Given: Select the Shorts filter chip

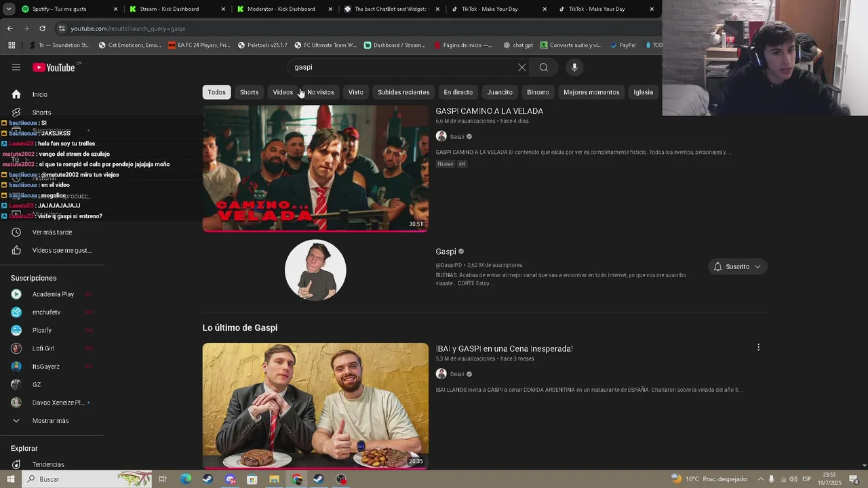Looking at the screenshot, I should coord(249,92).
